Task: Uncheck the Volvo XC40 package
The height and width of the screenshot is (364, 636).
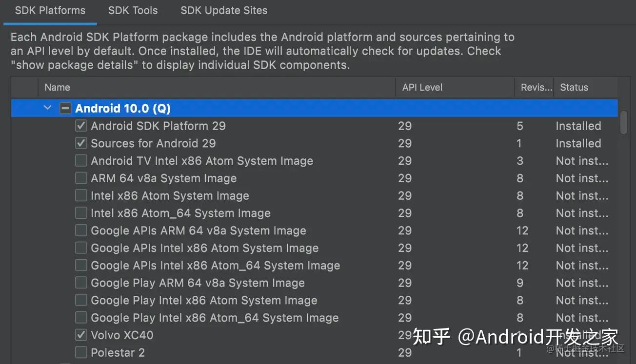Action: tap(80, 335)
